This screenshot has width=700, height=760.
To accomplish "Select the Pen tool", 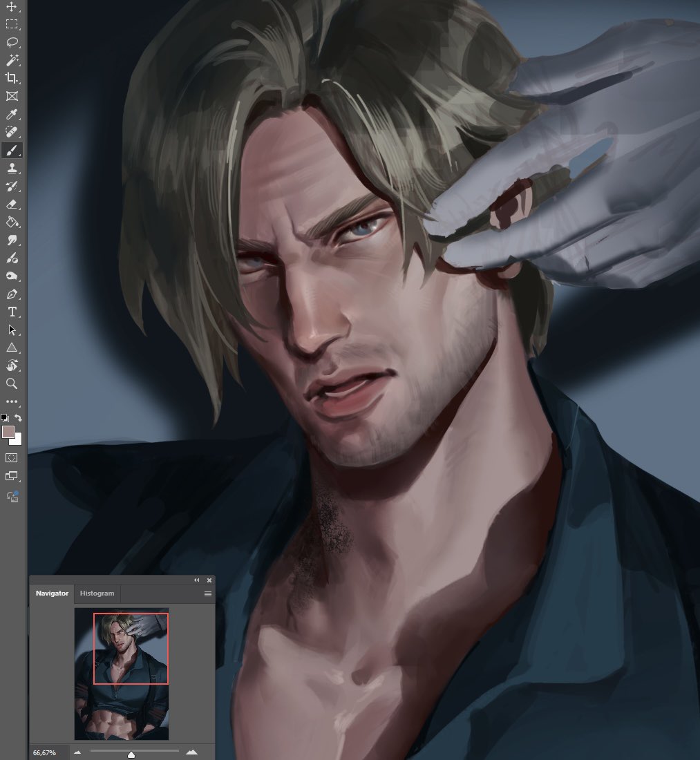I will [x=12, y=294].
